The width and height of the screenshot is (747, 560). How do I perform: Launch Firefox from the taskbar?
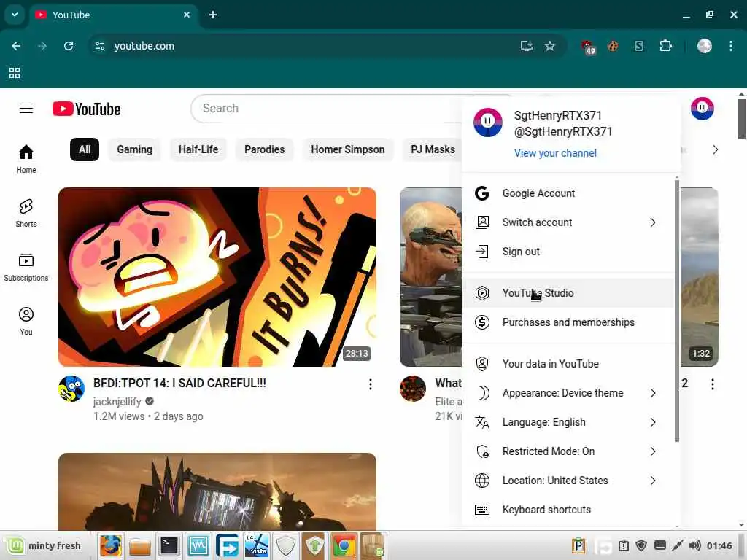click(x=111, y=545)
